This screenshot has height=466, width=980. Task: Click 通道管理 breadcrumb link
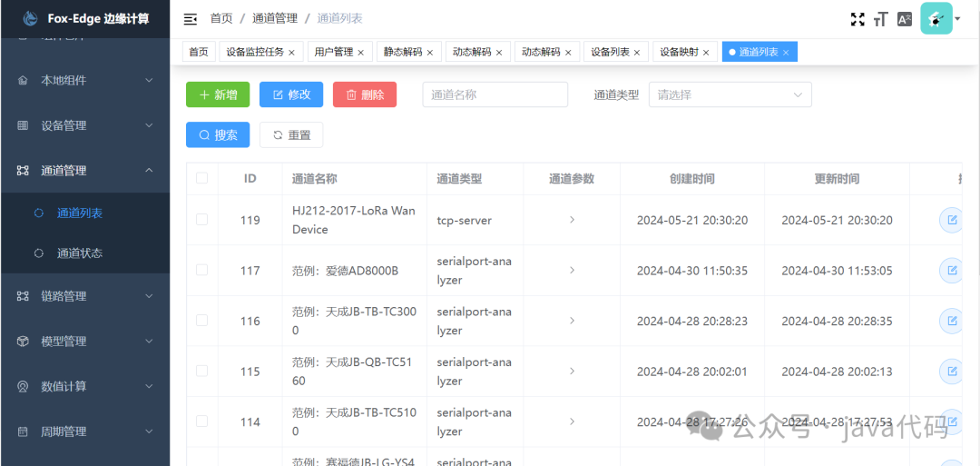pos(275,19)
